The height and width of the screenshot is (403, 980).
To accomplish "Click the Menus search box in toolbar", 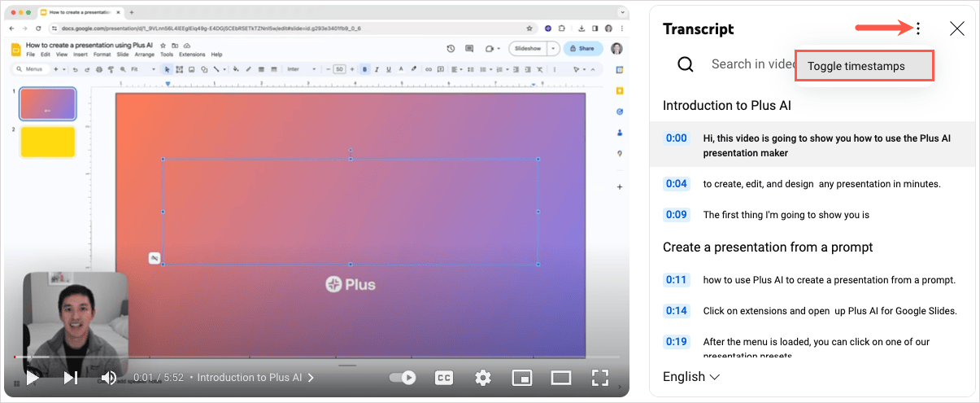I will coord(32,69).
